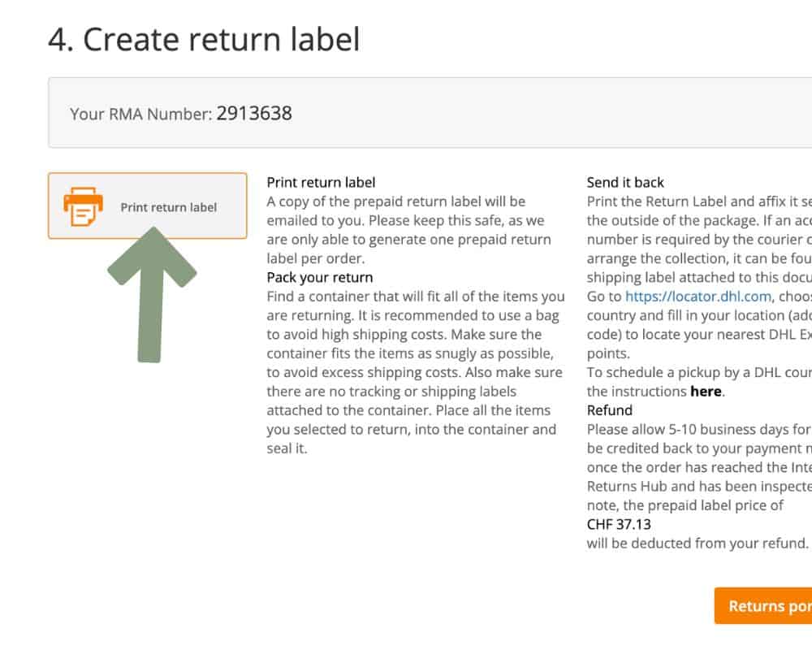This screenshot has width=812, height=650.
Task: Tap the printer symbol next to Print return label
Action: coord(82,205)
